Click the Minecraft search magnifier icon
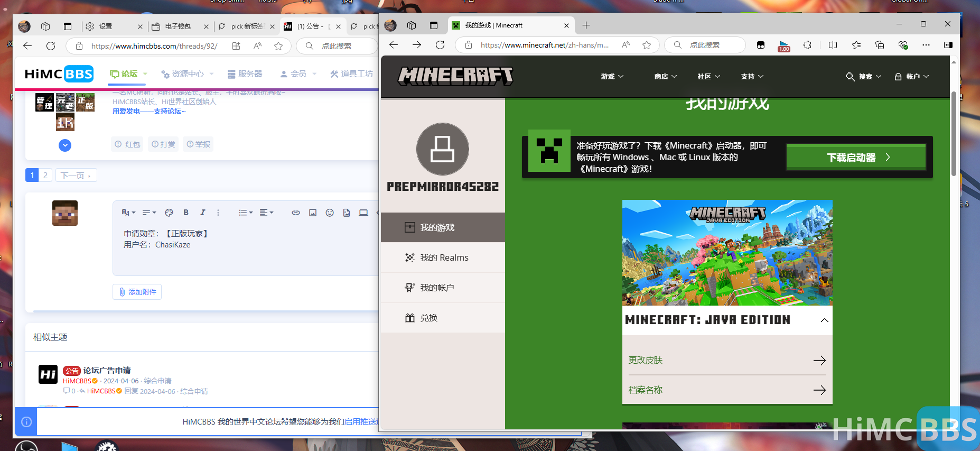980x451 pixels. click(850, 77)
